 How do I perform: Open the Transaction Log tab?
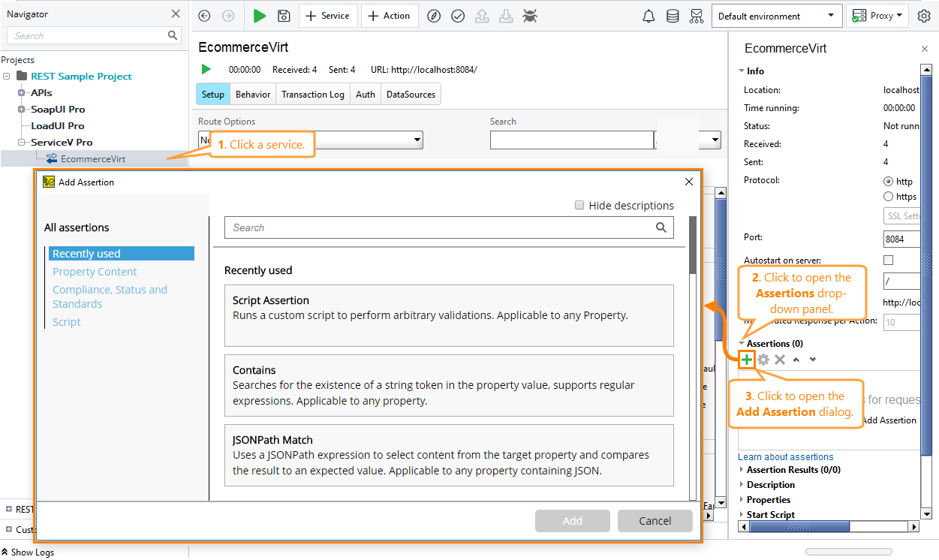point(313,95)
